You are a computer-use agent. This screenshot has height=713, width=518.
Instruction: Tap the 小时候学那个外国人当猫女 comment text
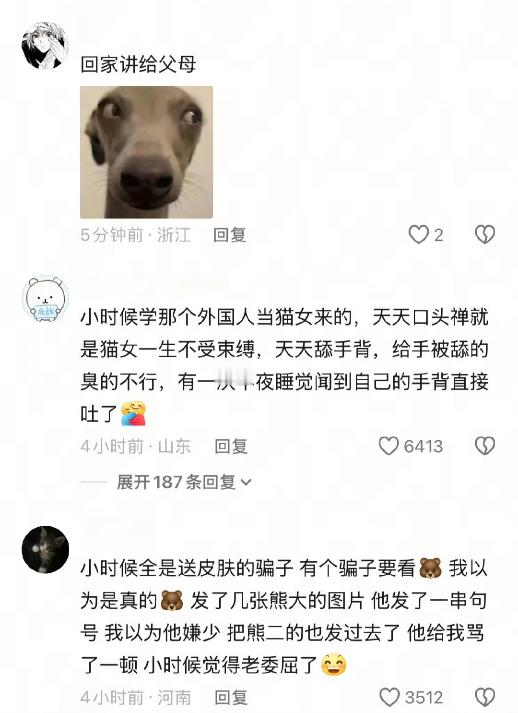284,366
